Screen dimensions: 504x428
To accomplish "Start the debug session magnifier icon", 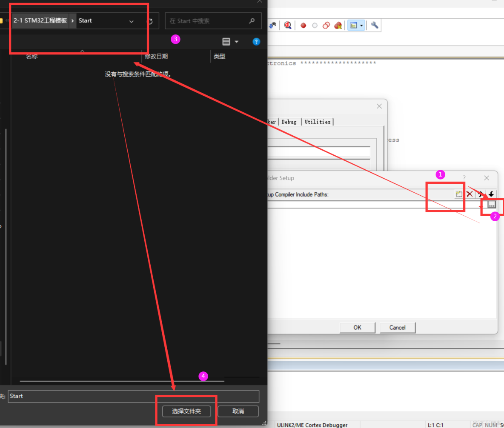I will [288, 26].
